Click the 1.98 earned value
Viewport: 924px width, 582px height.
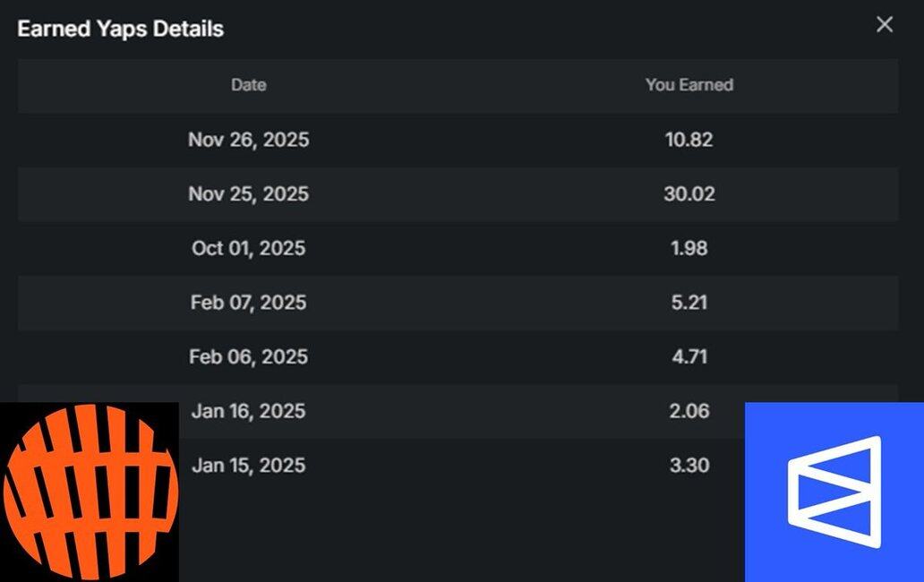(x=689, y=248)
